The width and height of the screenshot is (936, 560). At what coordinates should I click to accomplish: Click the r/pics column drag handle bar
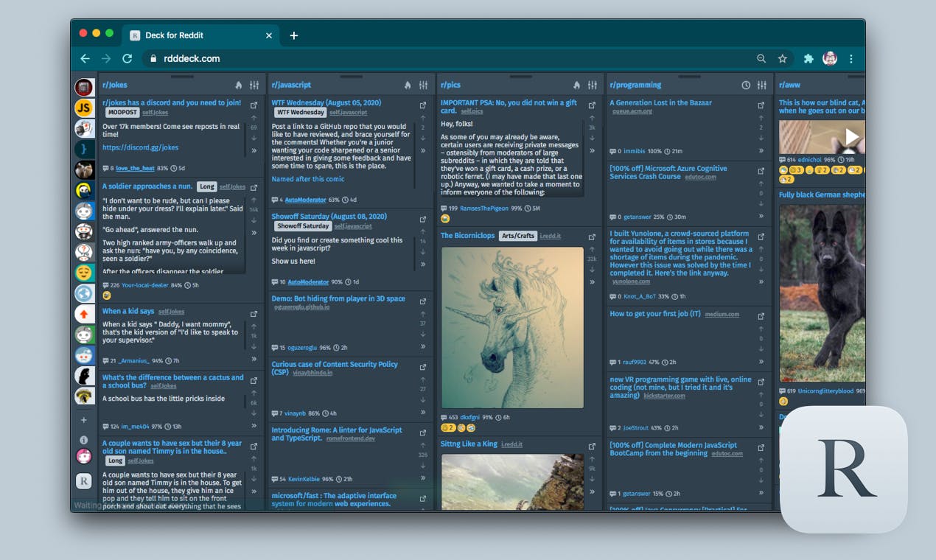click(x=520, y=77)
